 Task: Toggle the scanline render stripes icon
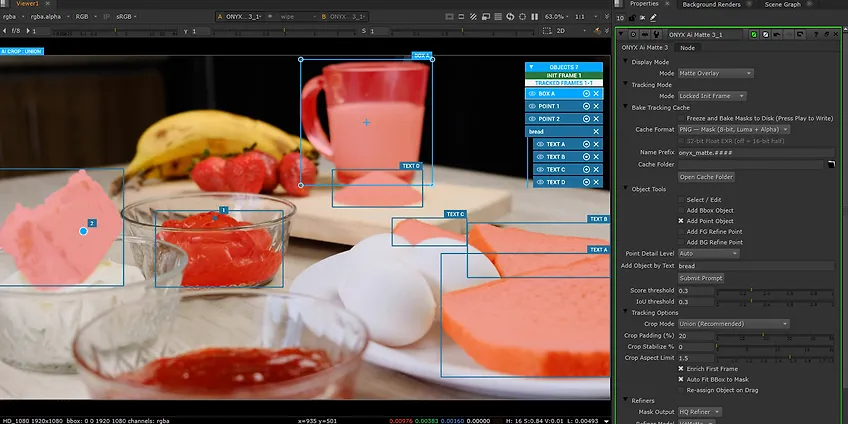pyautogui.click(x=498, y=17)
